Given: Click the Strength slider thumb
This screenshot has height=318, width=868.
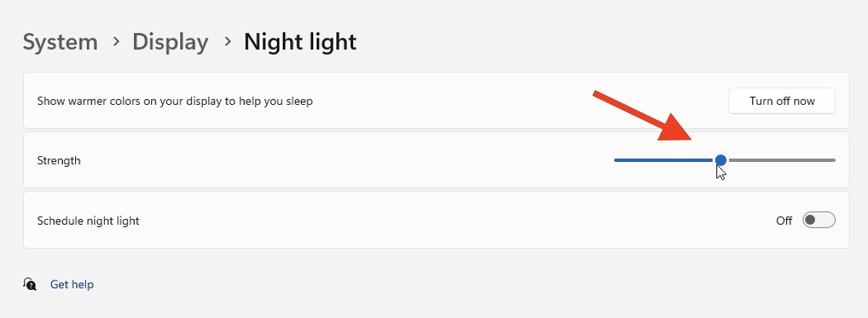Looking at the screenshot, I should (x=720, y=160).
